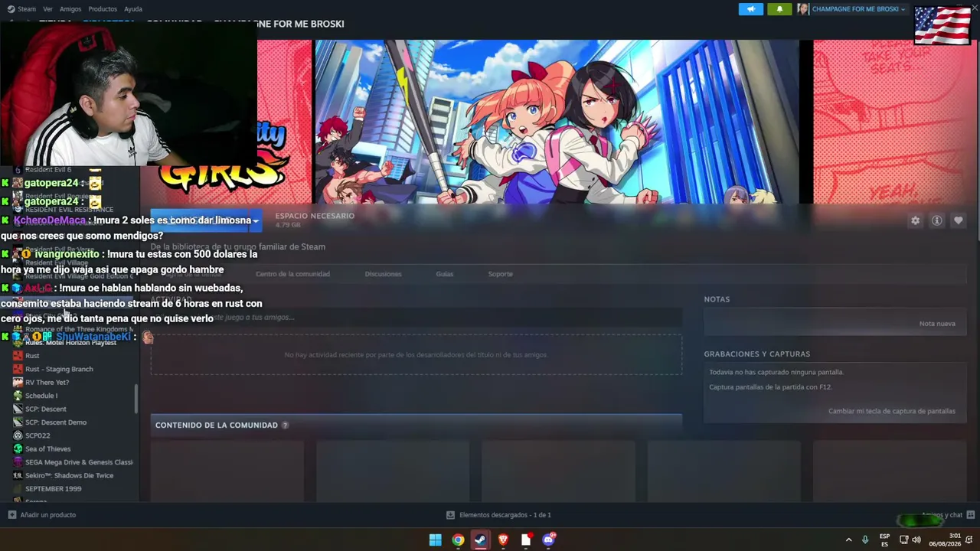This screenshot has height=551, width=980.
Task: Open Google Chrome from the taskbar
Action: click(x=458, y=540)
